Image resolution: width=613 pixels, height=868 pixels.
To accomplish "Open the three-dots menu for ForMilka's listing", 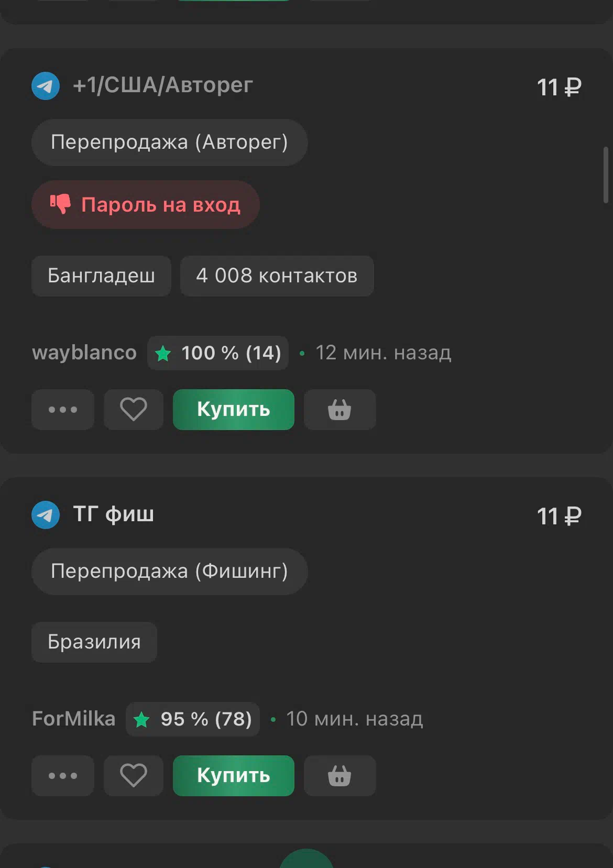I will coord(63,776).
